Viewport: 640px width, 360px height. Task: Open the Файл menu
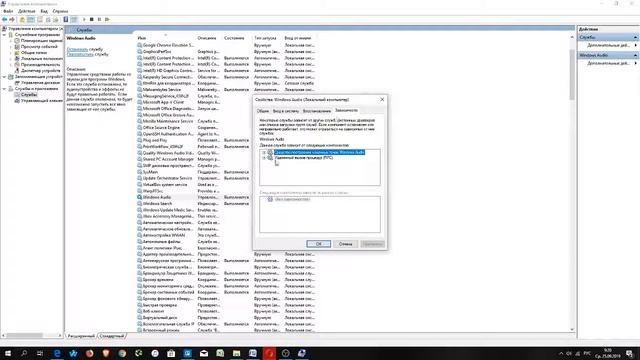click(x=8, y=11)
